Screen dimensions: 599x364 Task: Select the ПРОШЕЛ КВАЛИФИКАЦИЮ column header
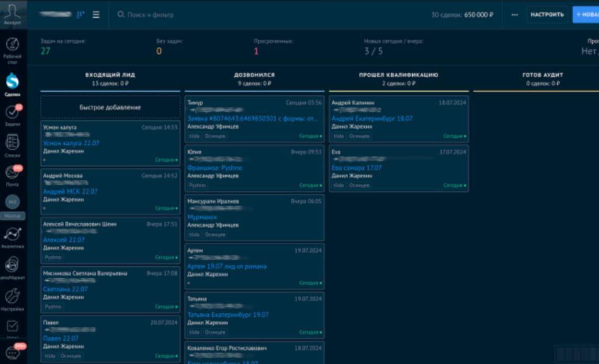tap(399, 75)
